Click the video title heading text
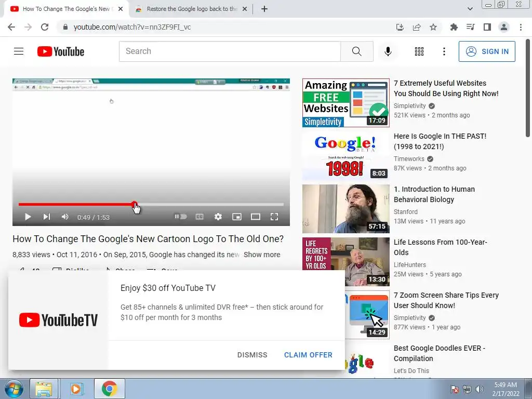532x399 pixels. point(148,238)
